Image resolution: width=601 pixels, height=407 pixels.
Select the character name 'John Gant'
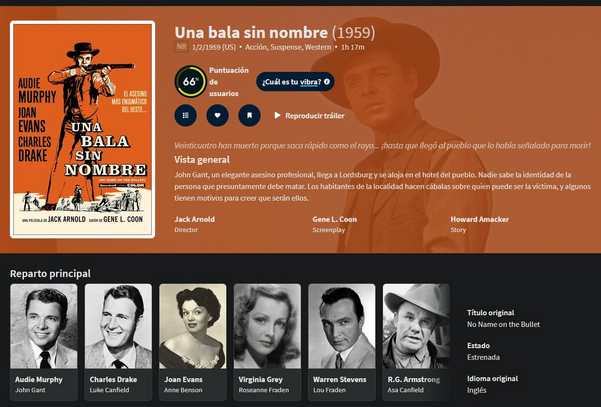coord(30,390)
